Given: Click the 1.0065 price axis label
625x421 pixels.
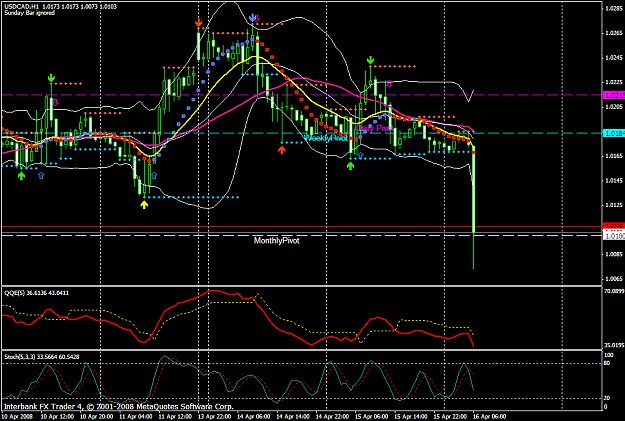Looking at the screenshot, I should click(614, 279).
